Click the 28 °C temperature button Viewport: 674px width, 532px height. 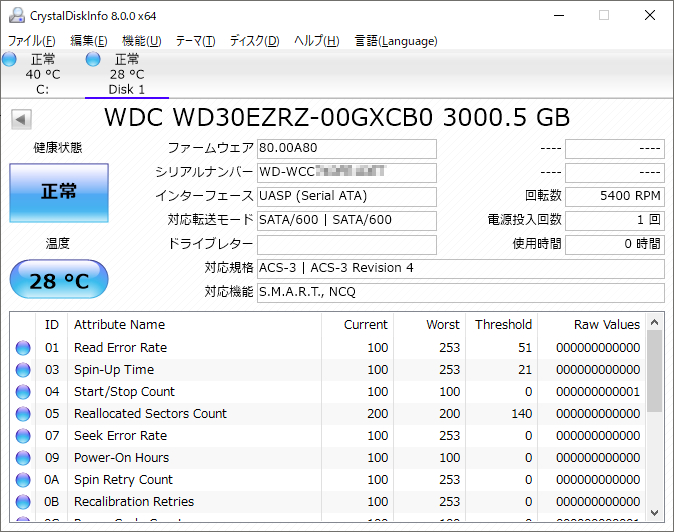[x=59, y=280]
